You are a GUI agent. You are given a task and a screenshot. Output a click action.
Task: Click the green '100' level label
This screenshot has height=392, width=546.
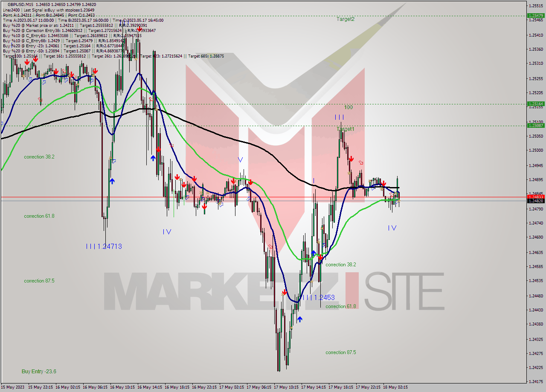(x=349, y=107)
